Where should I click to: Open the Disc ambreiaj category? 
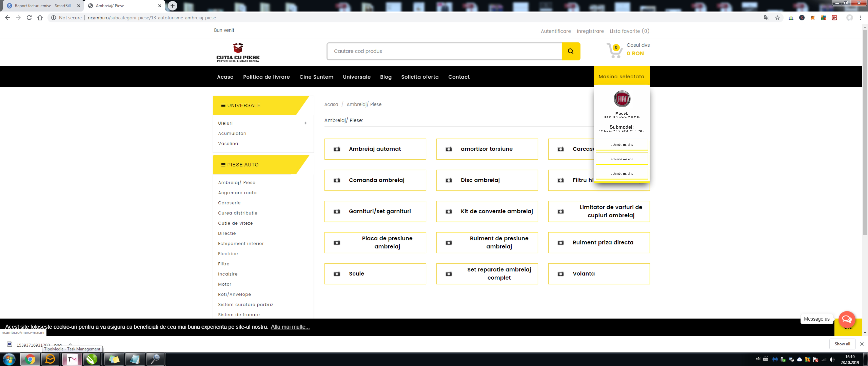point(487,180)
